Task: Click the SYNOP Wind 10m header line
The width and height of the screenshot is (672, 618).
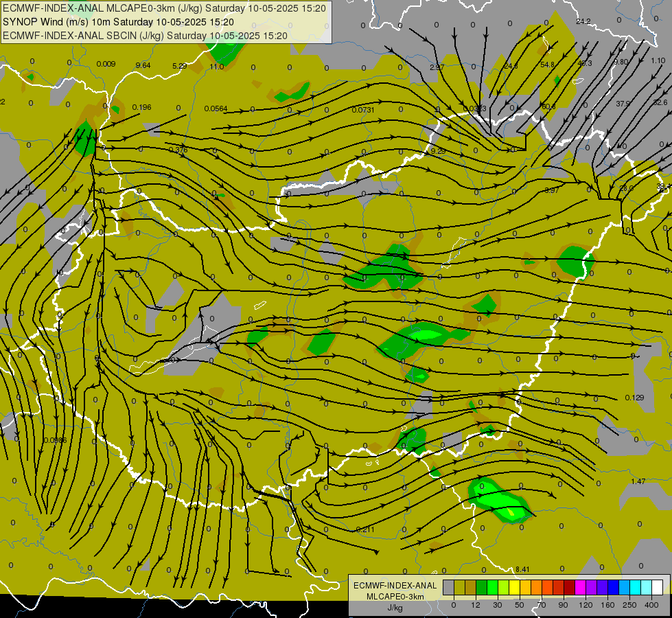Action: coord(118,22)
